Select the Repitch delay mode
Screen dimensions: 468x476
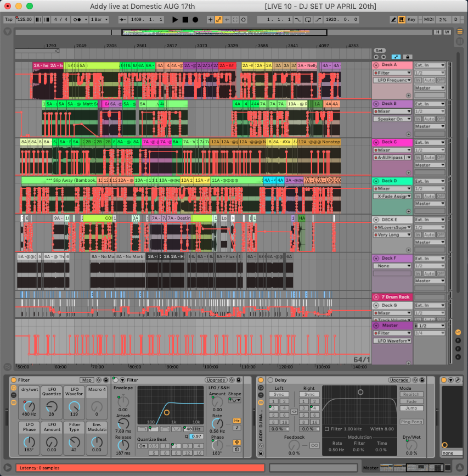[x=411, y=394]
